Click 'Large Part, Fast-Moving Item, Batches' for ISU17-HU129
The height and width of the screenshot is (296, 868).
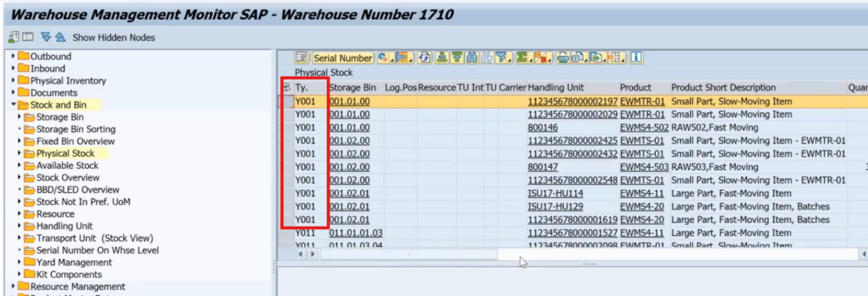(750, 206)
